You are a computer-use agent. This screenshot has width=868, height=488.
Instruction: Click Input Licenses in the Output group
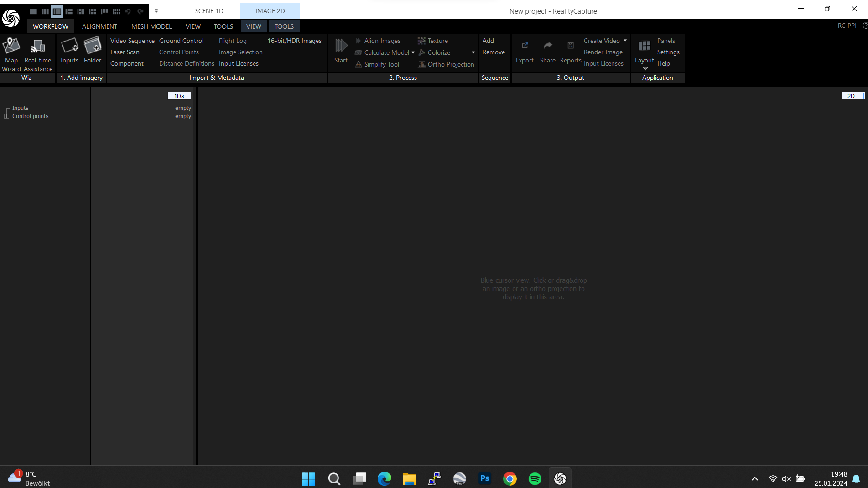603,63
